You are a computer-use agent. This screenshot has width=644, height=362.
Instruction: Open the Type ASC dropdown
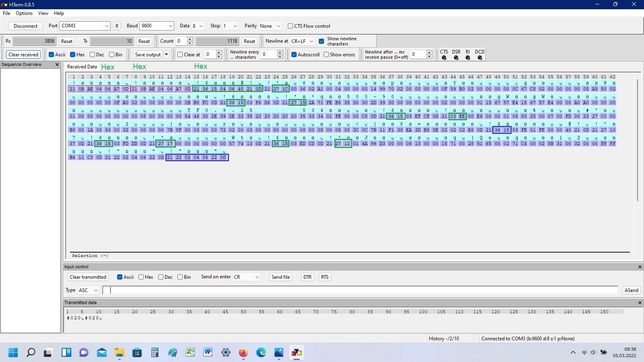point(88,290)
